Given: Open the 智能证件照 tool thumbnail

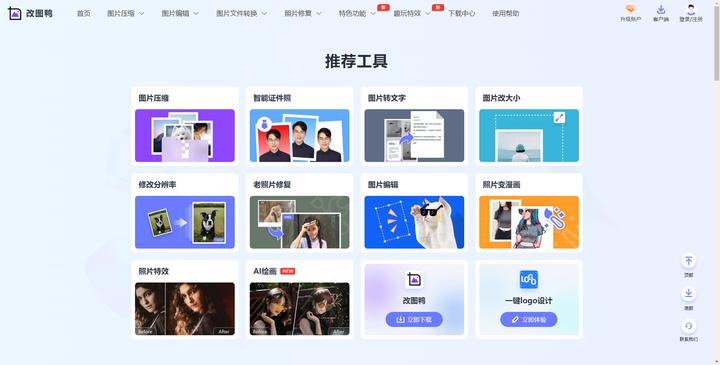Looking at the screenshot, I should tap(299, 135).
